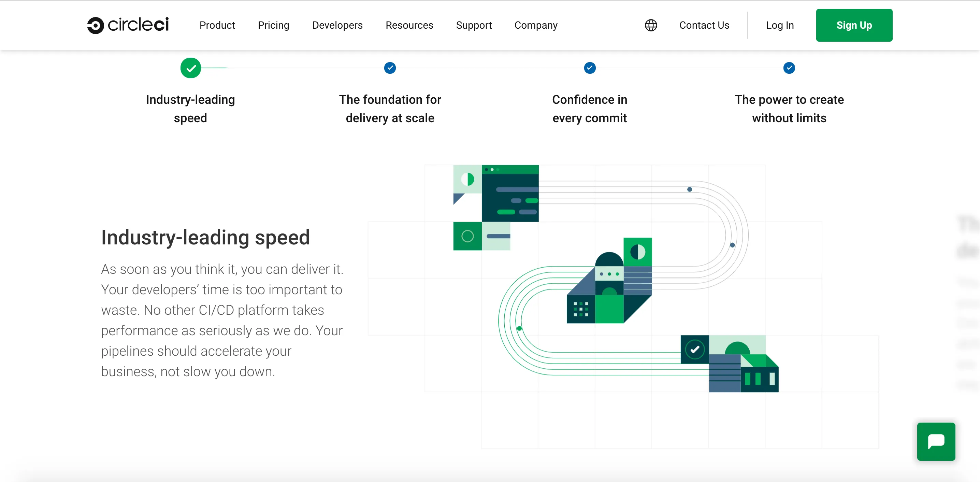The image size is (980, 482).
Task: Expand the Resources menu
Action: [x=409, y=25]
